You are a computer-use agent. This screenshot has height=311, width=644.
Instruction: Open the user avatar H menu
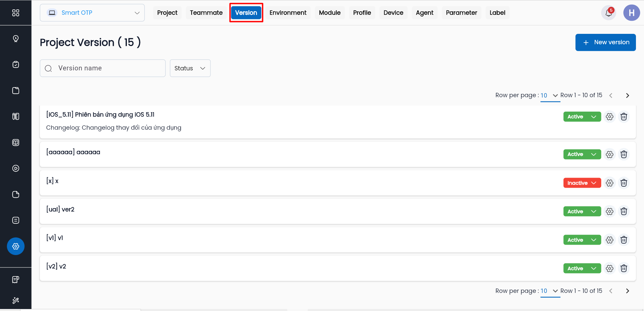point(631,13)
